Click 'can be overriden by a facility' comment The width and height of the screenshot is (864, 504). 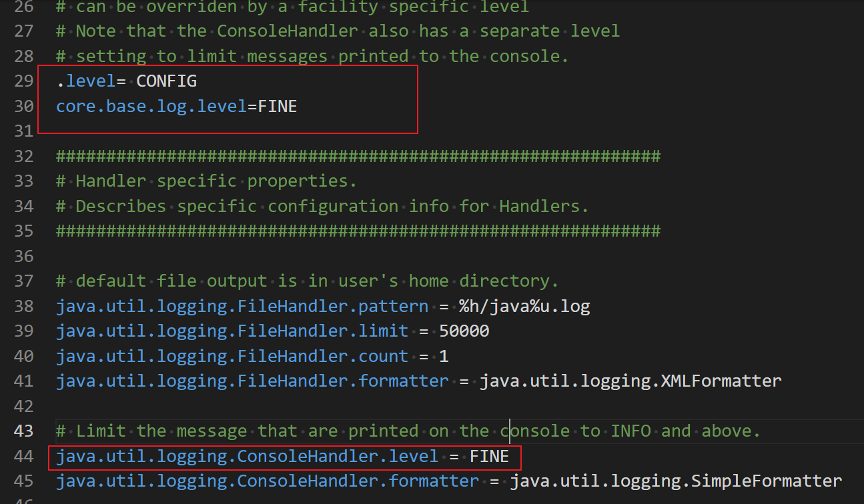pos(292,8)
